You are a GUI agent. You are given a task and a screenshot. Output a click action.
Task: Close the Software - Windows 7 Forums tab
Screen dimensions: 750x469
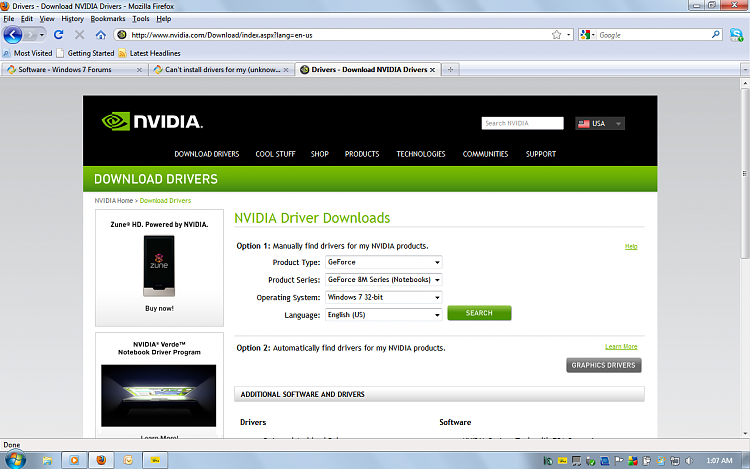(x=139, y=70)
